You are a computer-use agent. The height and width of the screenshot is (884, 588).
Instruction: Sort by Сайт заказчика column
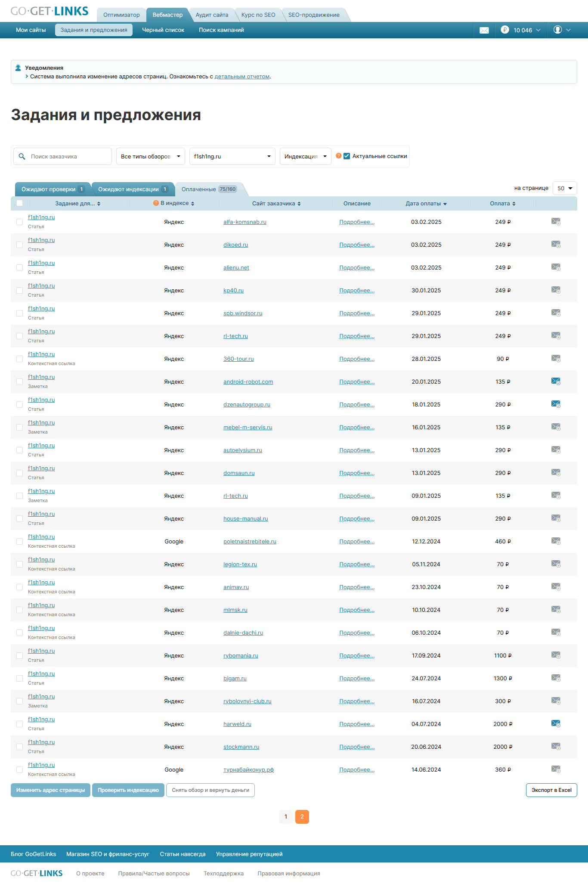point(276,203)
